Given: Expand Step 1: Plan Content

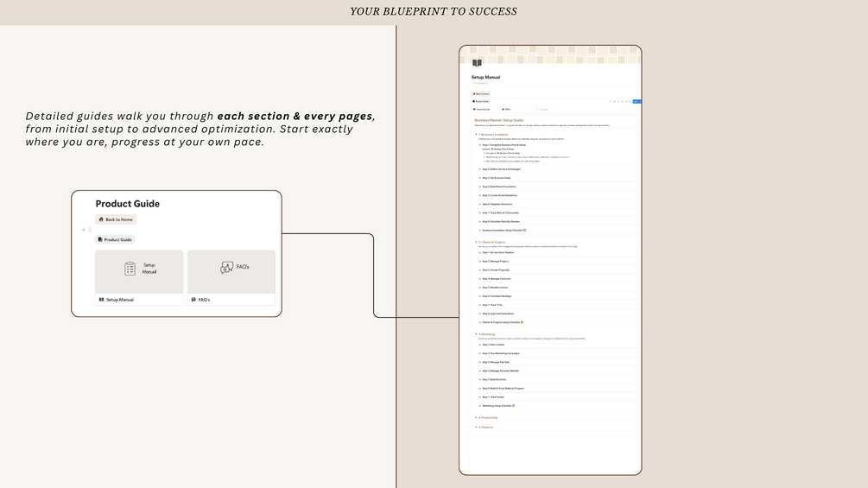Looking at the screenshot, I should [x=480, y=345].
